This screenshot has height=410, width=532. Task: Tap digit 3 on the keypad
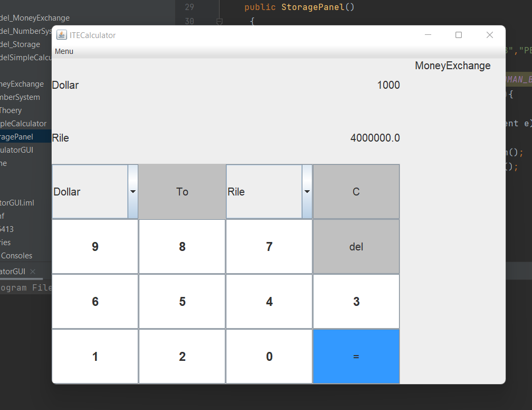[x=356, y=302]
